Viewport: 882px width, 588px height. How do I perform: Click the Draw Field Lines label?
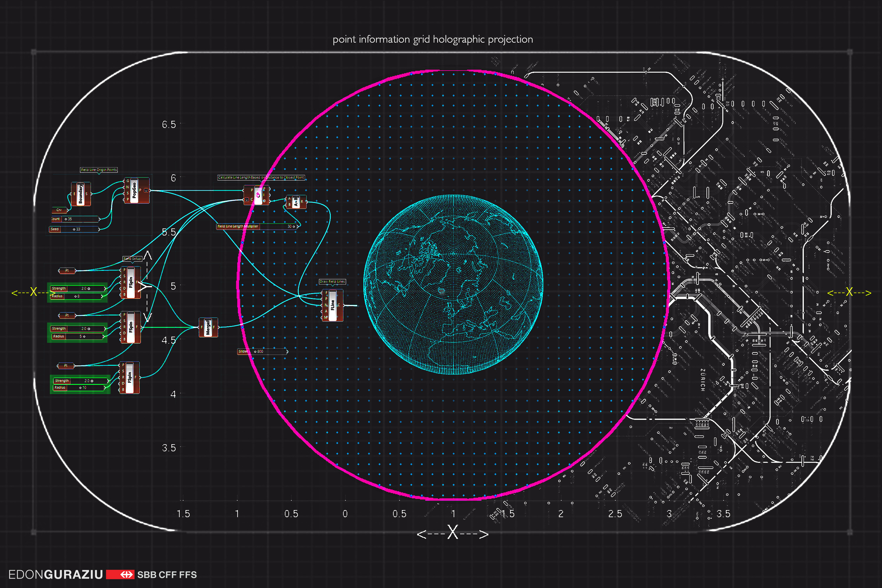point(332,282)
